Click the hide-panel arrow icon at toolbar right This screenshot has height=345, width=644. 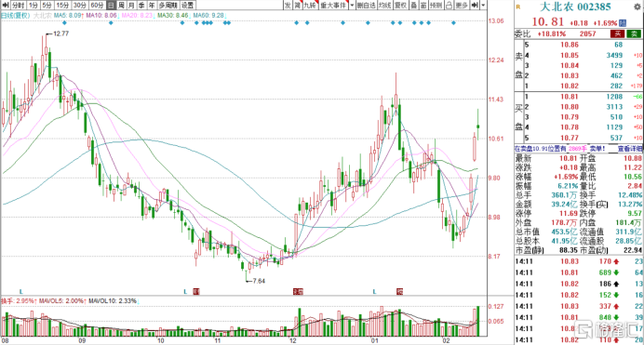[475, 5]
